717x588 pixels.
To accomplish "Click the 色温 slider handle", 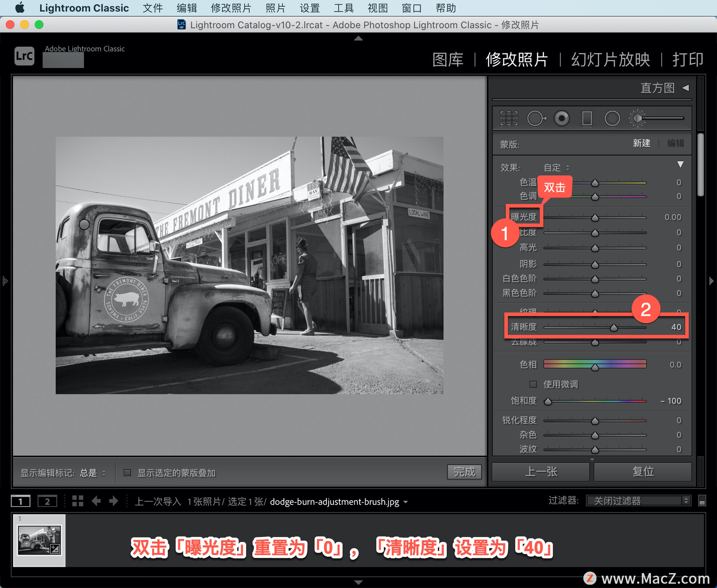I will tap(595, 183).
